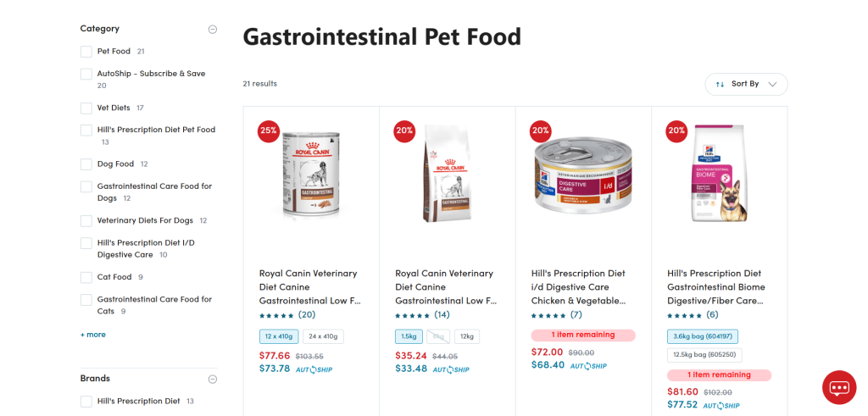Image resolution: width=868 pixels, height=416 pixels.
Task: Click star rating of Hill's Biome product
Action: point(684,315)
